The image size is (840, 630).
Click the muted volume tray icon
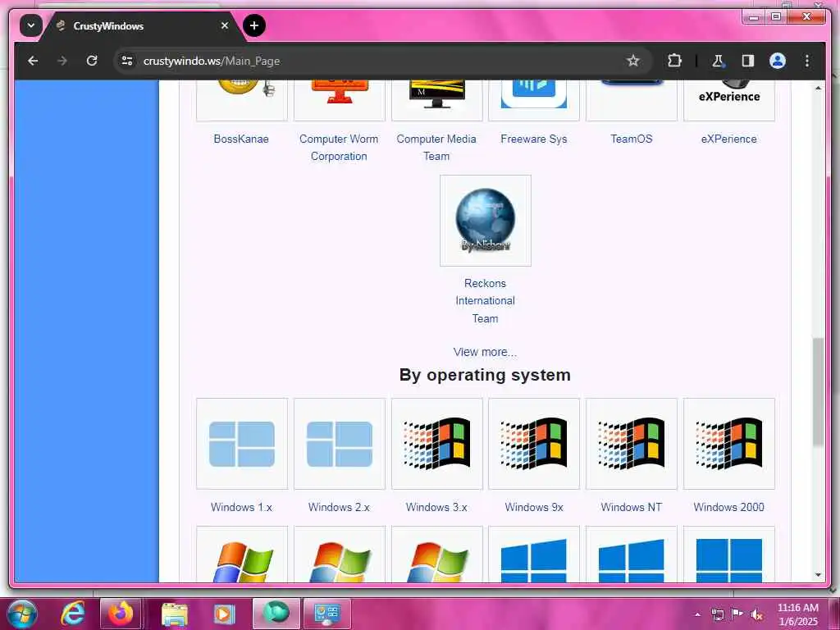[x=757, y=614]
